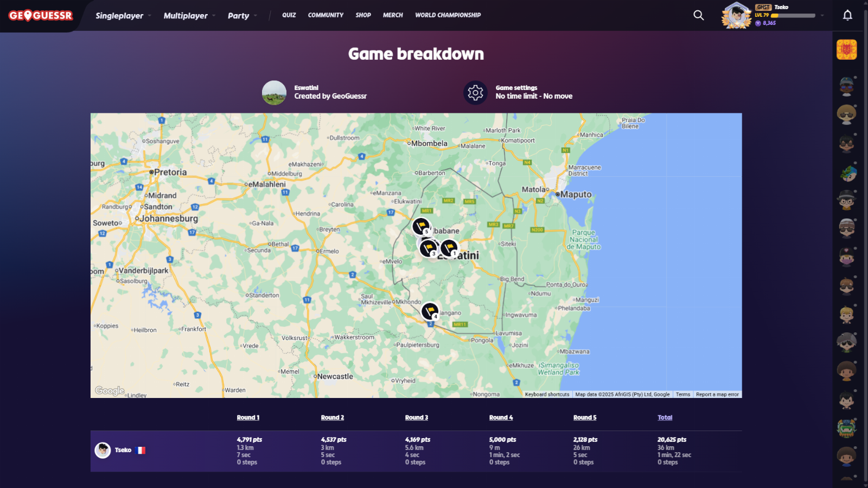Click the round 1 flag marker on map

(x=449, y=248)
